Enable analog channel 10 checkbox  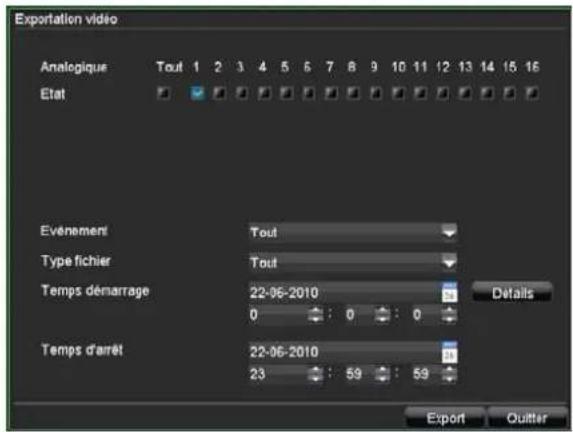(398, 93)
